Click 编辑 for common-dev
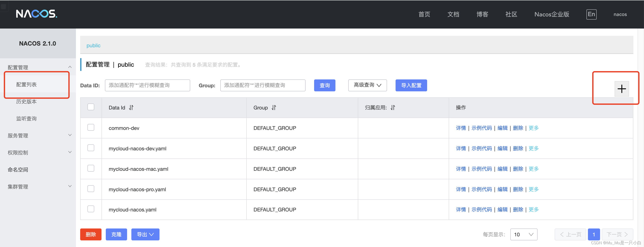 [502, 128]
